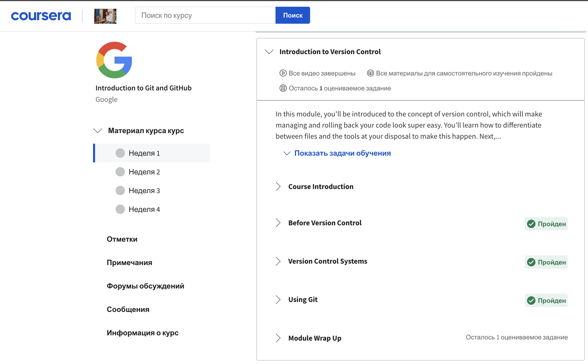The height and width of the screenshot is (364, 588).
Task: Click the Неделя 1 progress circle
Action: coord(120,153)
